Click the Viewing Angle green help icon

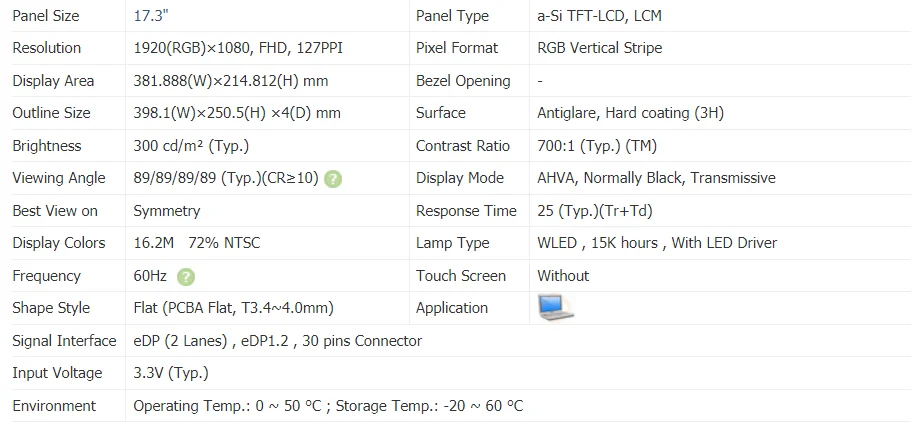(x=333, y=179)
